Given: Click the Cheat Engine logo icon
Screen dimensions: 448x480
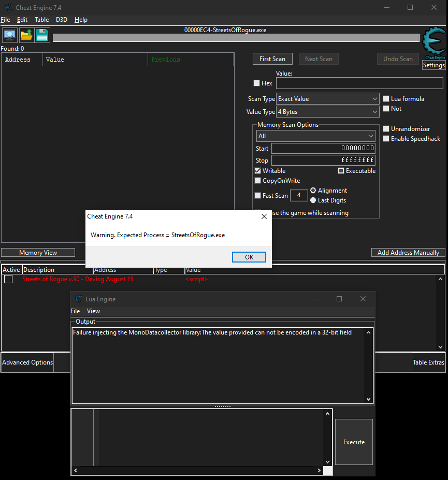Looking at the screenshot, I should tap(434, 43).
